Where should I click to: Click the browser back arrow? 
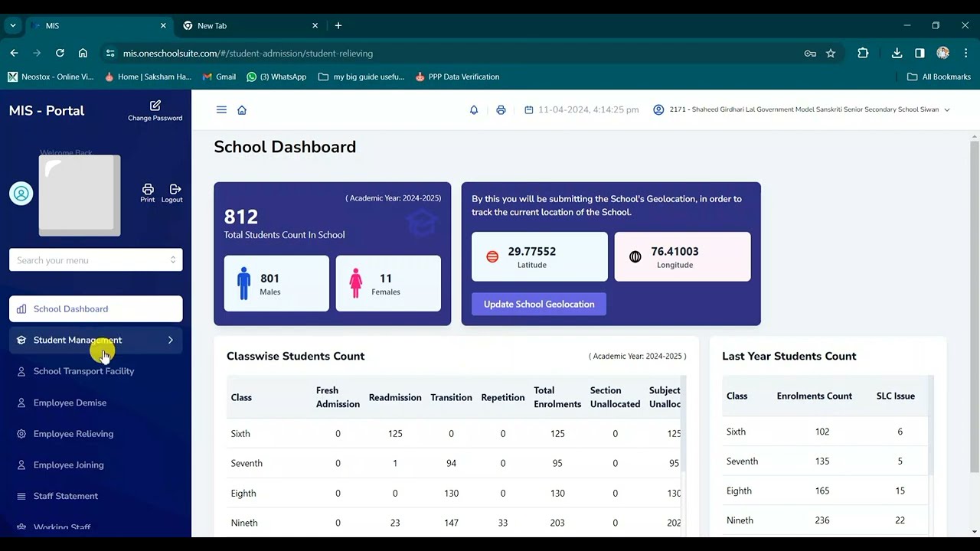tap(14, 53)
